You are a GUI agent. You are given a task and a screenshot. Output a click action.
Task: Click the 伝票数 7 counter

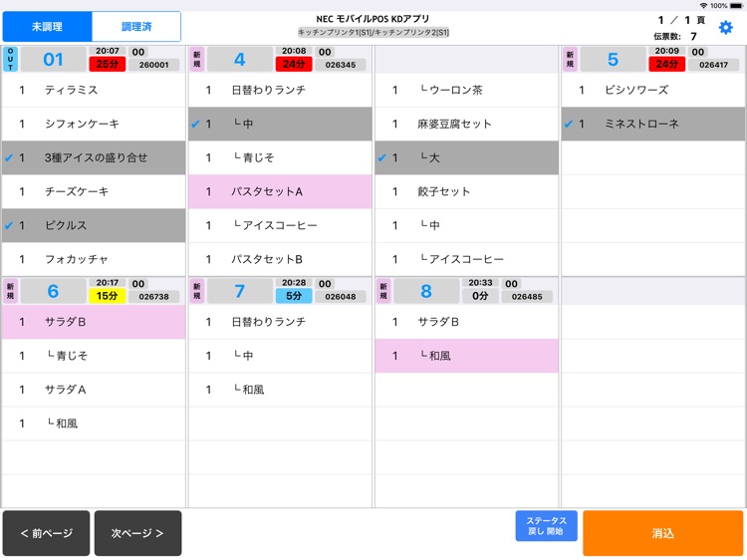[x=675, y=36]
